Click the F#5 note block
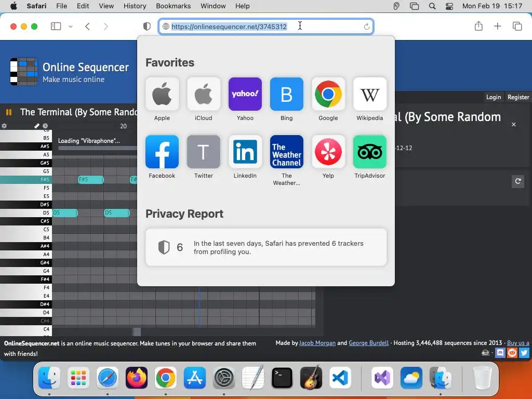 (x=90, y=179)
